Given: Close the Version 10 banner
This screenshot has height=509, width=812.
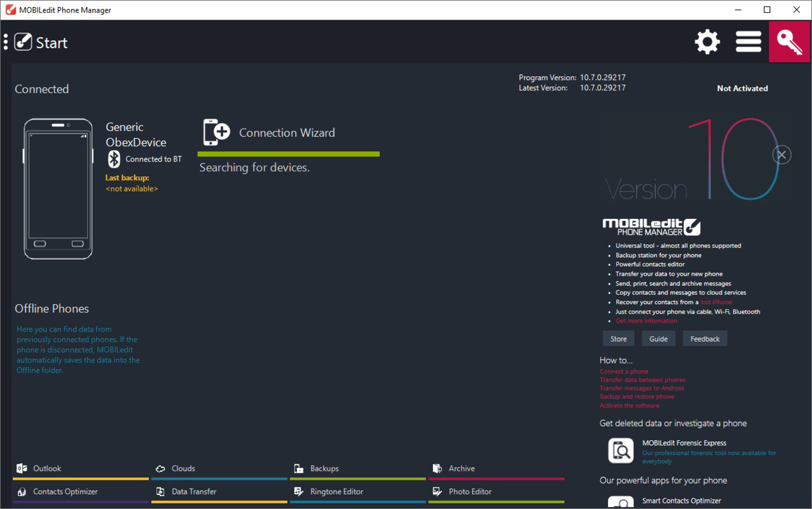Looking at the screenshot, I should click(x=781, y=155).
